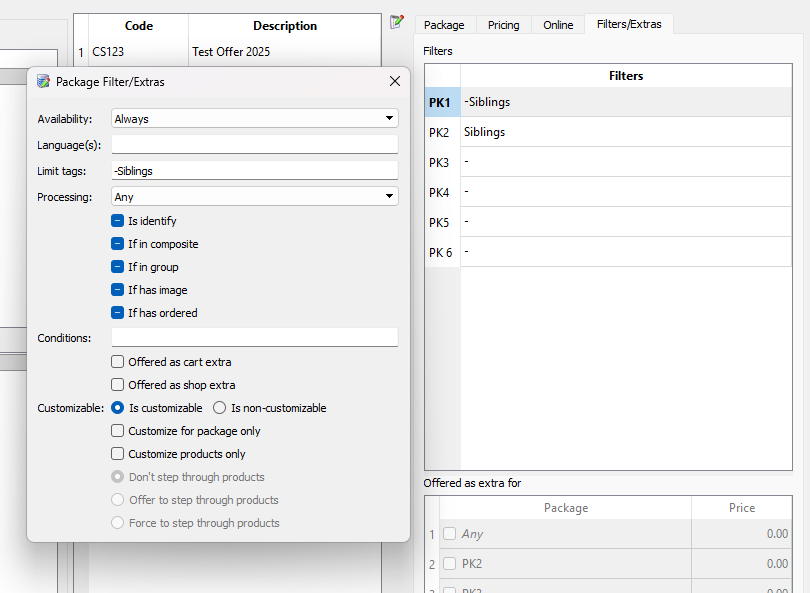Select the CS123 Test Offer 2025 row
The width and height of the screenshot is (810, 593).
(230, 52)
